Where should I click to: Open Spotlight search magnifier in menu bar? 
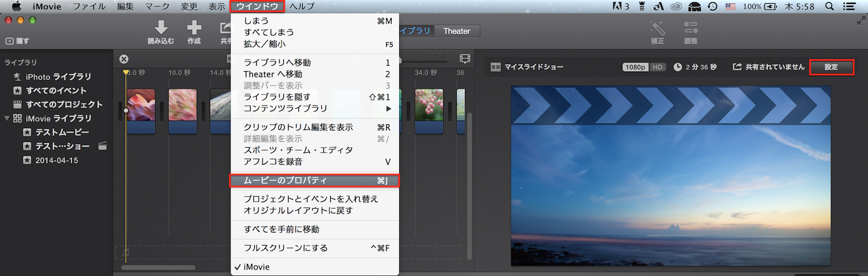(x=829, y=7)
